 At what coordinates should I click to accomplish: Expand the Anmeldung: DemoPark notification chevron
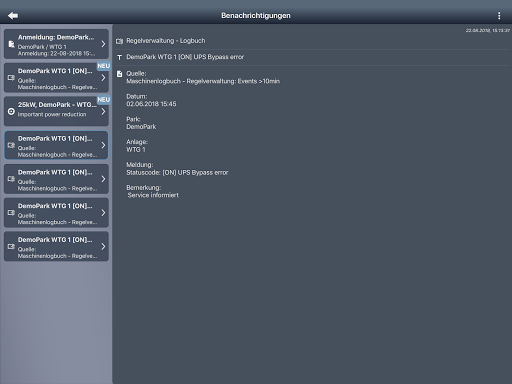pos(103,44)
